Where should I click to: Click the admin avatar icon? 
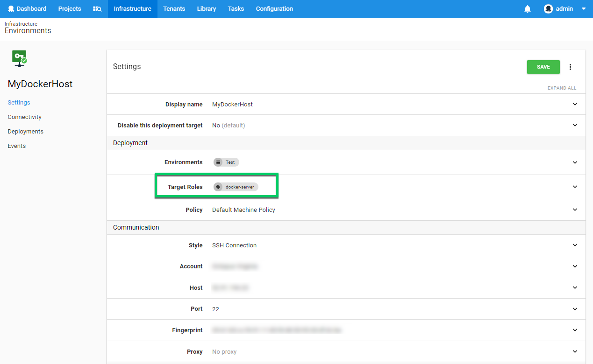point(548,8)
